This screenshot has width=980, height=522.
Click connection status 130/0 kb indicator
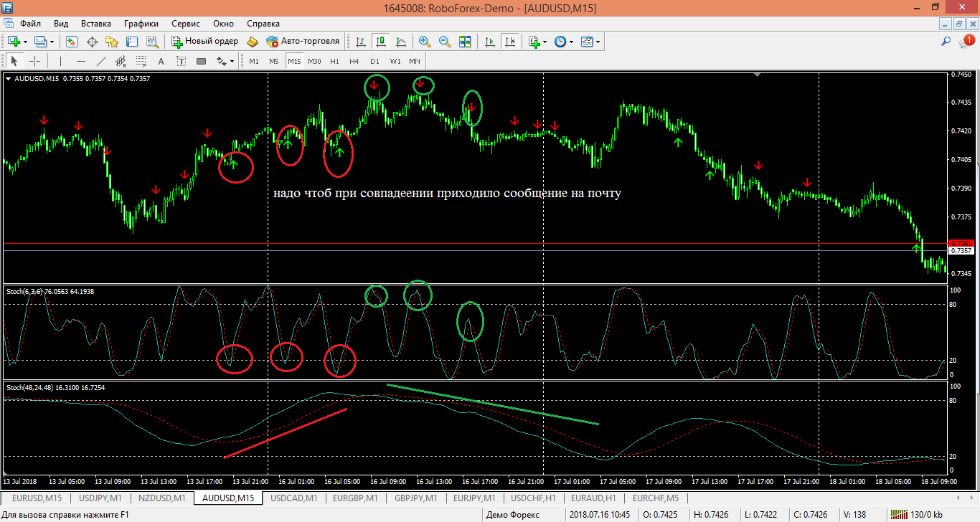(x=918, y=514)
